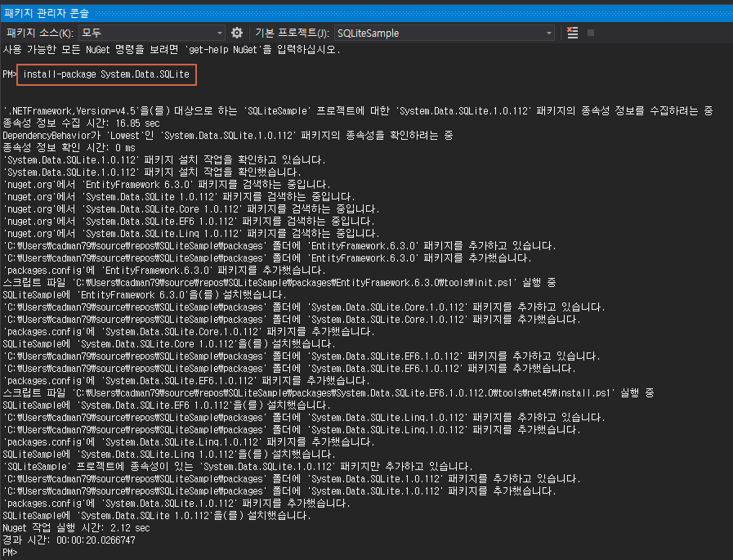This screenshot has height=560, width=733.
Task: Click the '경과 시간: 00:00:20.0266747' line
Action: [x=69, y=540]
